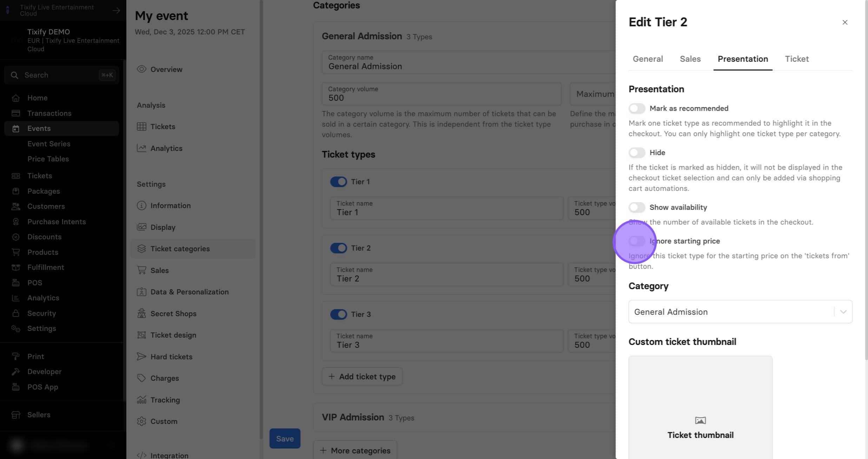Screen dimensions: 868x459
Task: Click Add ticket type button
Action: click(362, 377)
